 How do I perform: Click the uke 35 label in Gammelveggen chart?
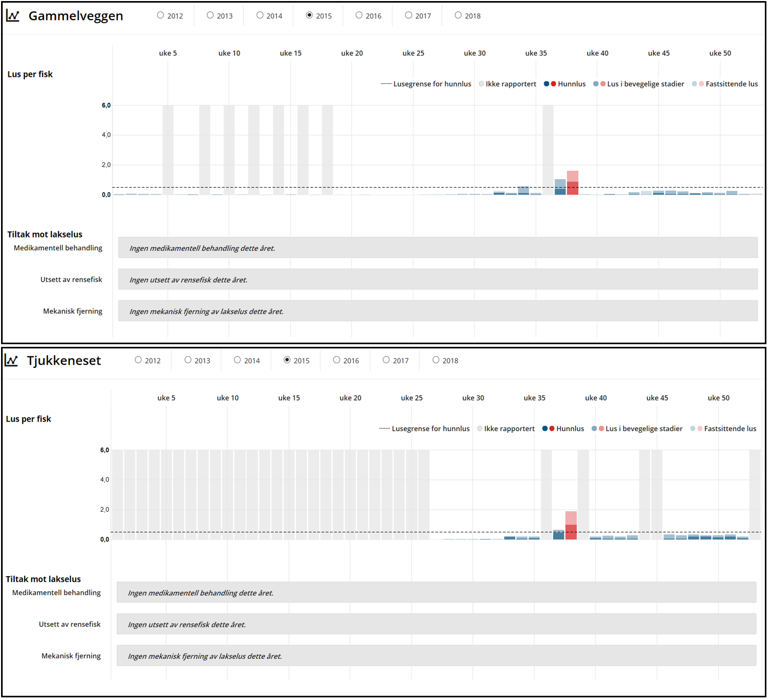point(536,53)
